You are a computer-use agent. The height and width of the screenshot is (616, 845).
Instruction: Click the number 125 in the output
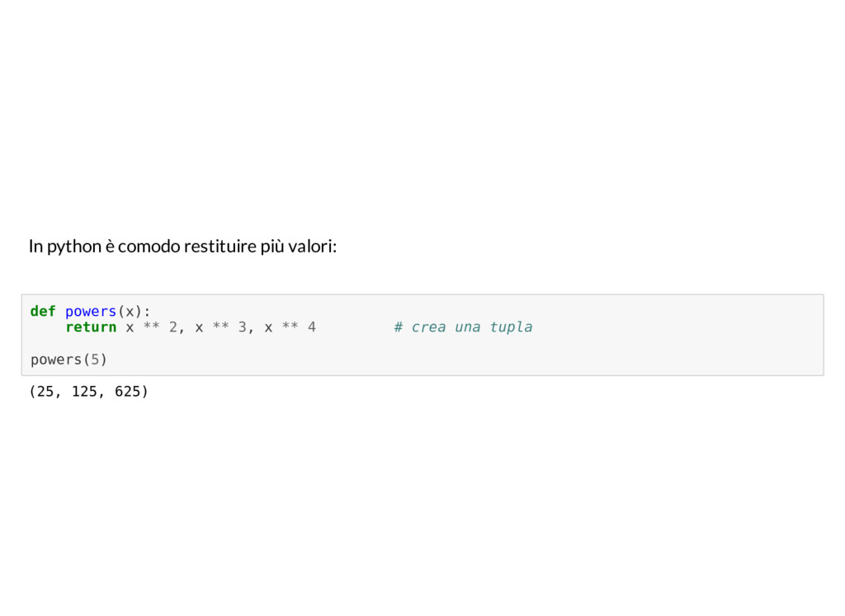pos(84,392)
